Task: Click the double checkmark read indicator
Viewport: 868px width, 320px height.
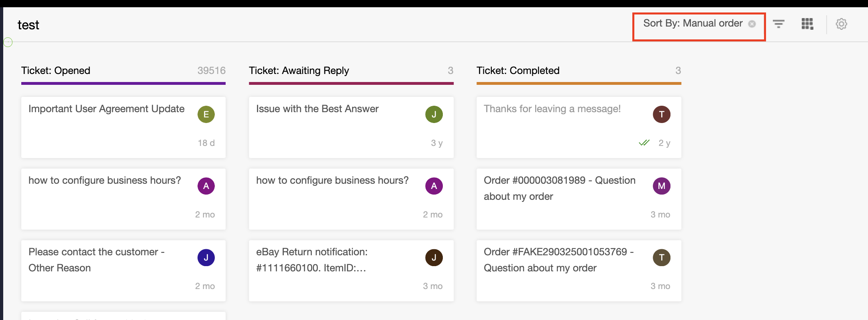Action: pyautogui.click(x=644, y=143)
